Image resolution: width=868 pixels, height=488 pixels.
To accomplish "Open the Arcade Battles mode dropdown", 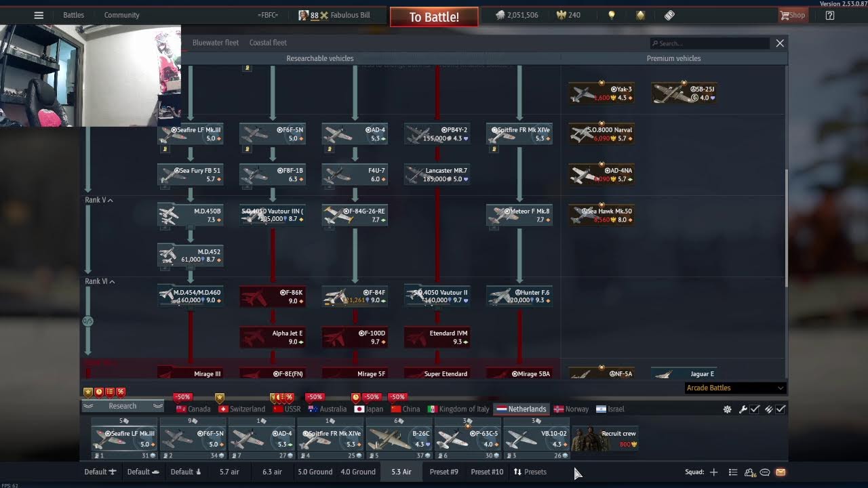I will [x=735, y=388].
